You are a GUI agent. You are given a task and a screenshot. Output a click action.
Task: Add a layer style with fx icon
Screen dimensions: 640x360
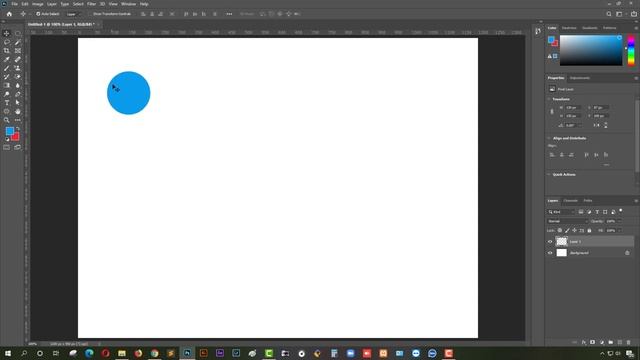pos(584,342)
